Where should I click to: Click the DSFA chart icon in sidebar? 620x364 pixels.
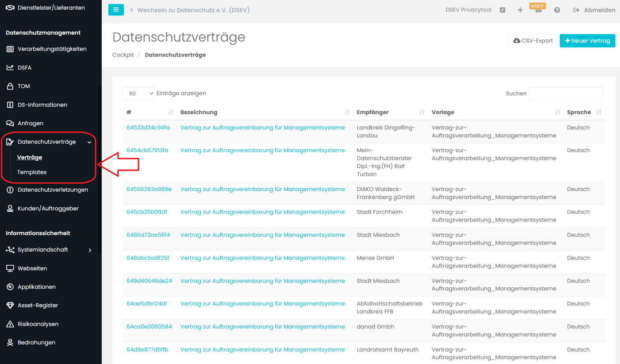pyautogui.click(x=10, y=68)
